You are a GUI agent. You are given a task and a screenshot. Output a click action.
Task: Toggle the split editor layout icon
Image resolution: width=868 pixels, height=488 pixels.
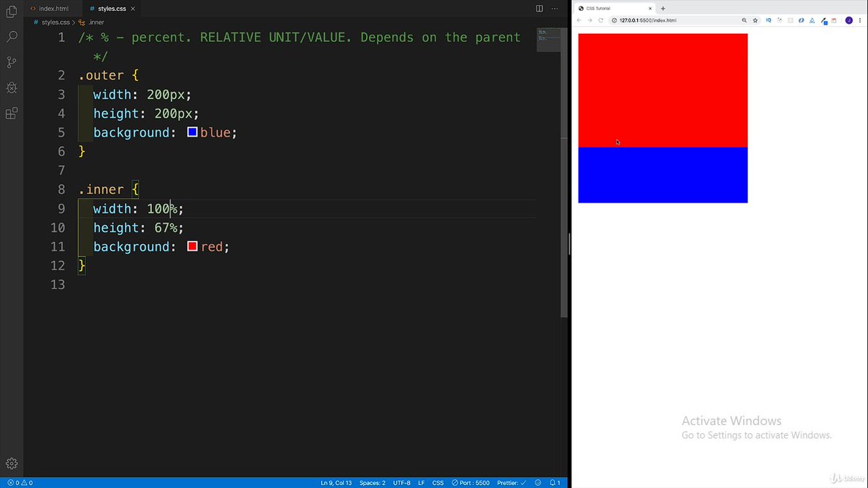tap(538, 7)
